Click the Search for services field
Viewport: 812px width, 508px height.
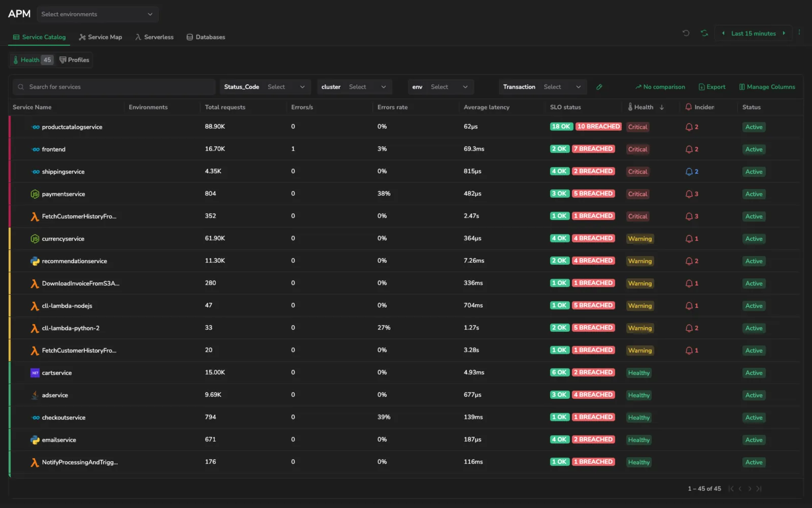[x=114, y=87]
